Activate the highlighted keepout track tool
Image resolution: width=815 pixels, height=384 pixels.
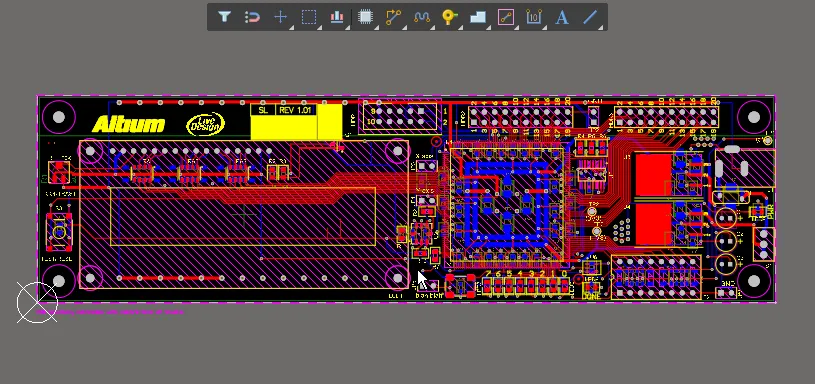(506, 17)
